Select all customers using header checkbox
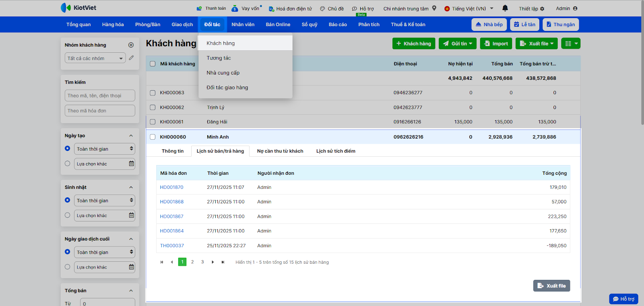Viewport: 644px width, 306px height. pyautogui.click(x=153, y=64)
